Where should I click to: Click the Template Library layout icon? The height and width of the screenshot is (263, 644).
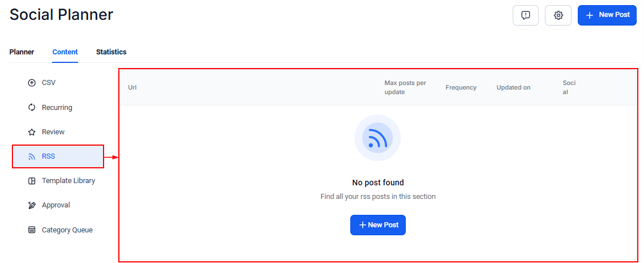point(32,181)
